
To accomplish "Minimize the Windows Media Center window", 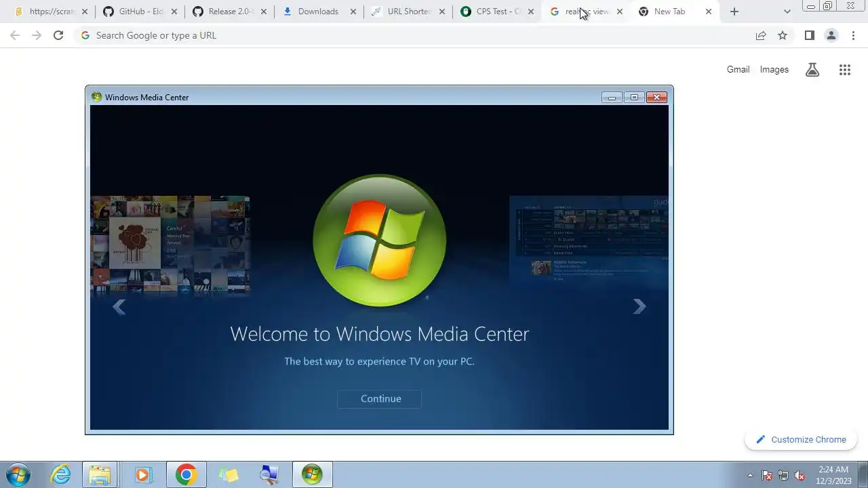I will (612, 98).
